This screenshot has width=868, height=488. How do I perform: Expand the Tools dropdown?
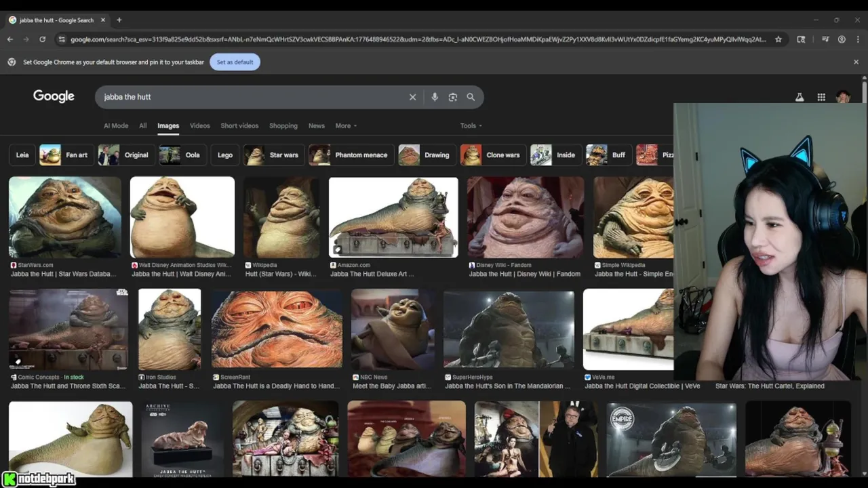tap(471, 125)
